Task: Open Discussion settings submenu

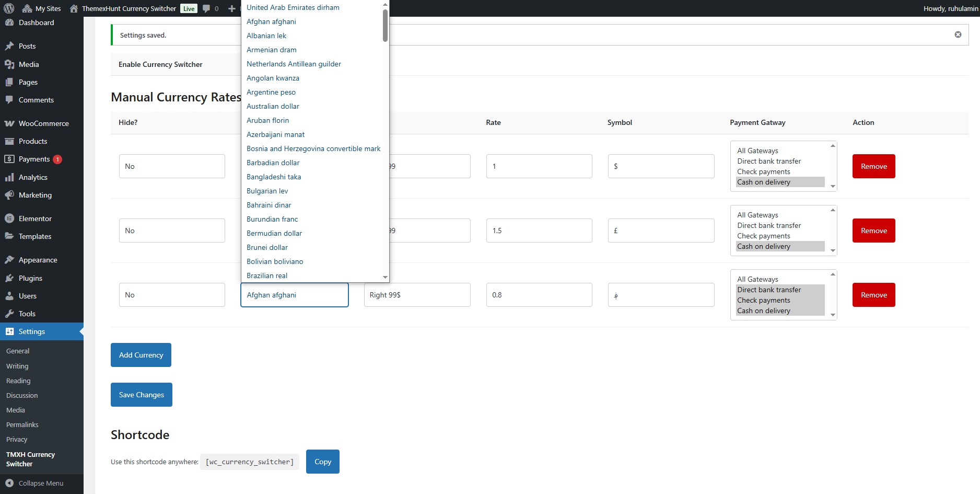Action: pos(22,395)
